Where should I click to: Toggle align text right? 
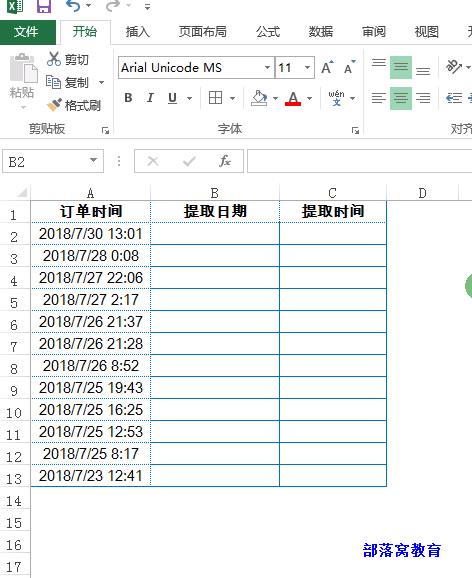pyautogui.click(x=423, y=98)
